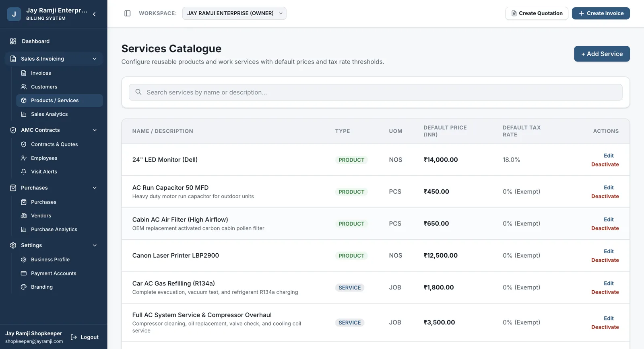The width and height of the screenshot is (644, 349).
Task: Collapse the Purchases section chevron
Action: pyautogui.click(x=95, y=188)
